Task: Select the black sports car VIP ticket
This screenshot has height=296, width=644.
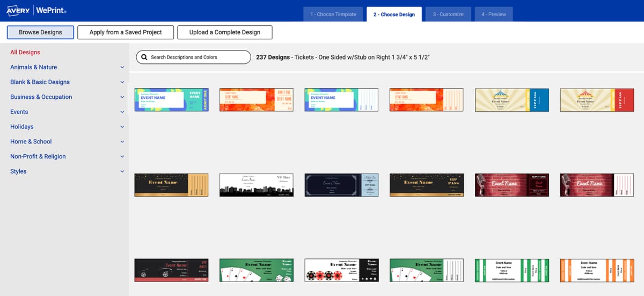Action: coord(171,270)
